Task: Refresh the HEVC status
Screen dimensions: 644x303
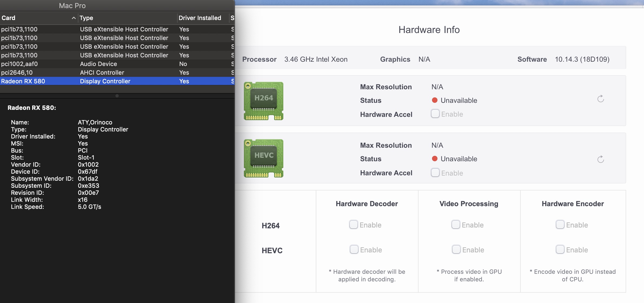Action: (x=600, y=159)
